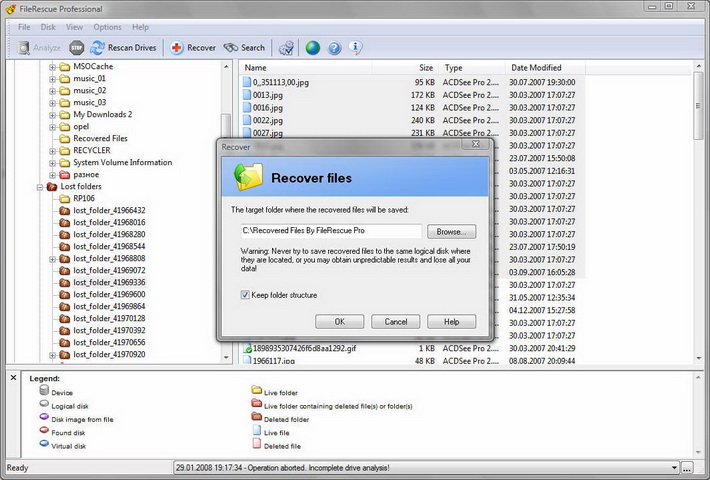This screenshot has height=480, width=710.
Task: Open the status log message dropdown
Action: (673, 467)
